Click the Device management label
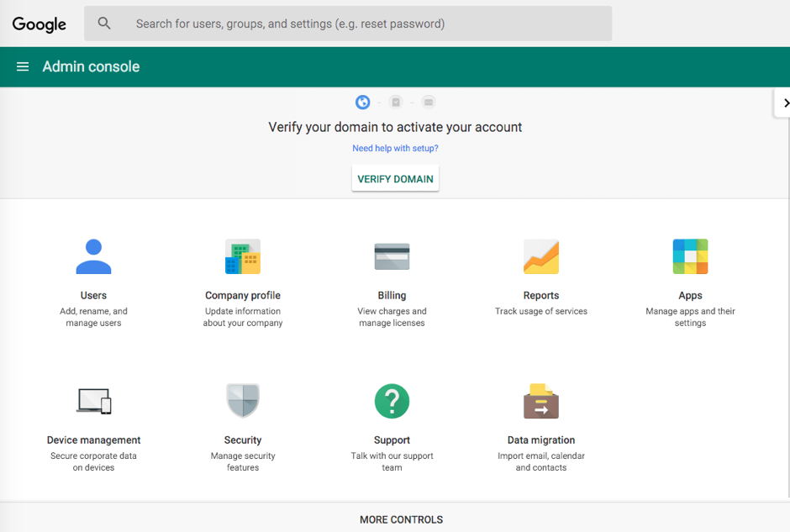Image resolution: width=790 pixels, height=532 pixels. (x=94, y=440)
